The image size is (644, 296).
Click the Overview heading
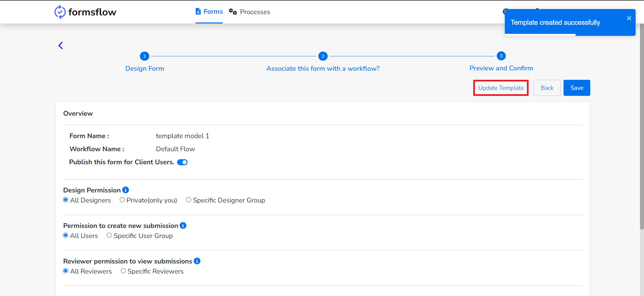click(x=78, y=113)
